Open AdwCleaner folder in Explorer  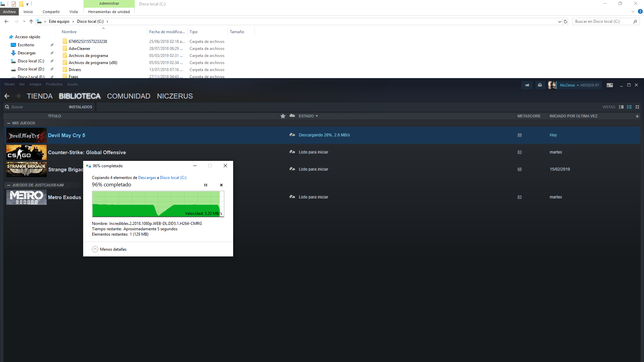coord(79,49)
